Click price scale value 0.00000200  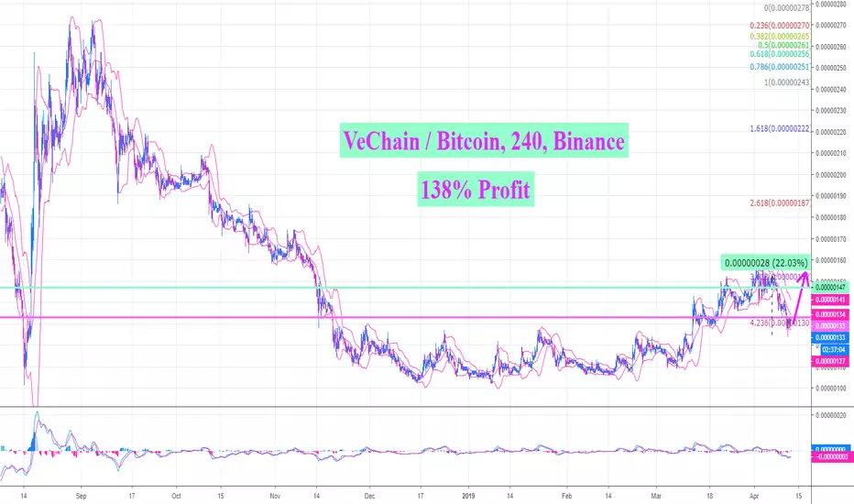[x=831, y=174]
